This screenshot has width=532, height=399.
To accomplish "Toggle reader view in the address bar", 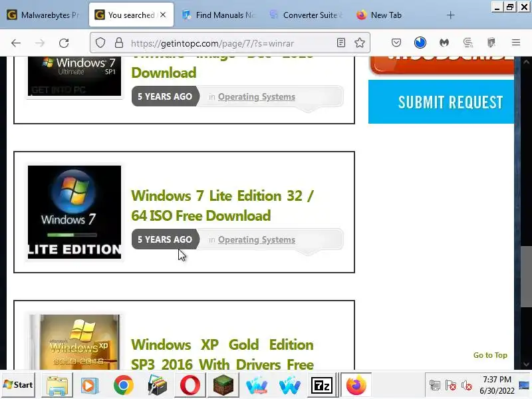I will [x=341, y=43].
